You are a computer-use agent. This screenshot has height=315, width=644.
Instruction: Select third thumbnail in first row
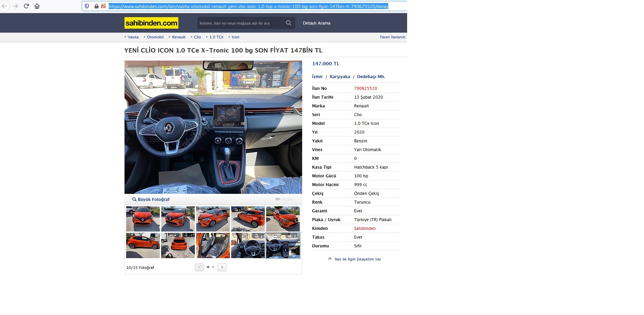coord(213,219)
